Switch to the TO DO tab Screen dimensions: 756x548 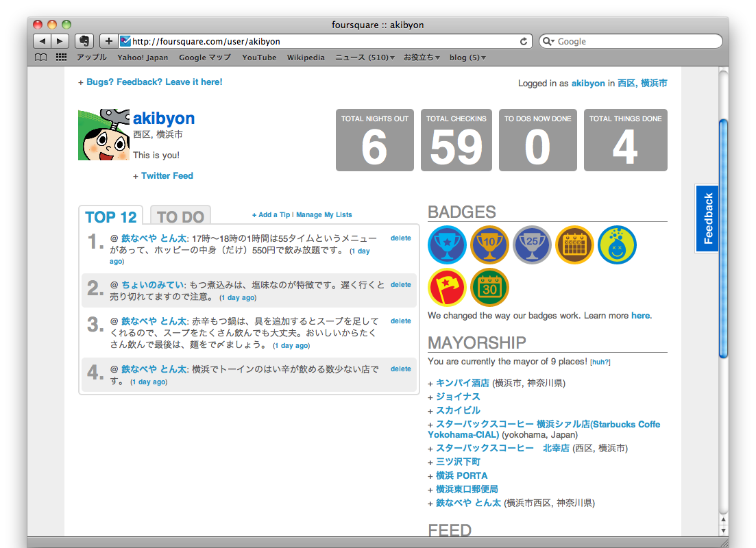[180, 216]
